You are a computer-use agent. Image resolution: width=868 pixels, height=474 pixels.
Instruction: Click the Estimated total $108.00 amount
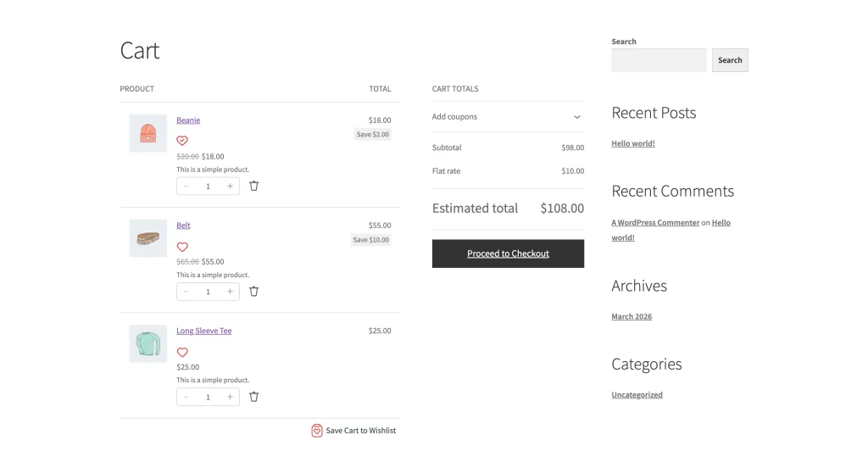562,209
